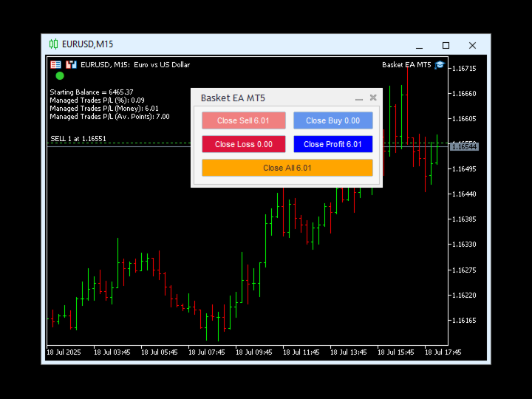The image size is (532, 399).
Task: Click the 1.16440 price scale label
Action: 464,194
